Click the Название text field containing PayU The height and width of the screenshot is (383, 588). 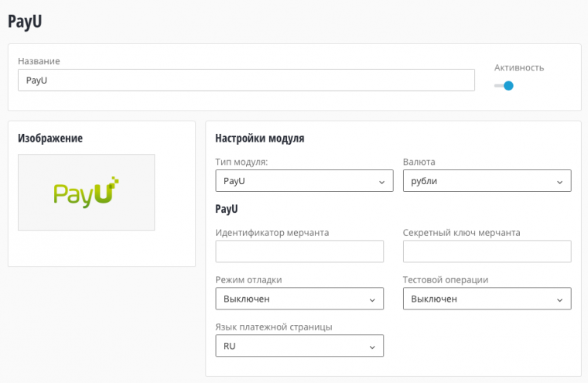click(x=246, y=80)
